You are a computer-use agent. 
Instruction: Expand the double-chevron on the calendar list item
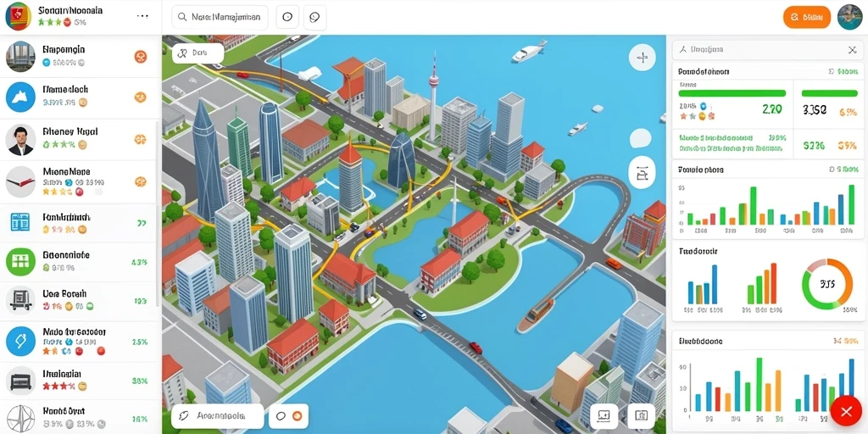(142, 223)
